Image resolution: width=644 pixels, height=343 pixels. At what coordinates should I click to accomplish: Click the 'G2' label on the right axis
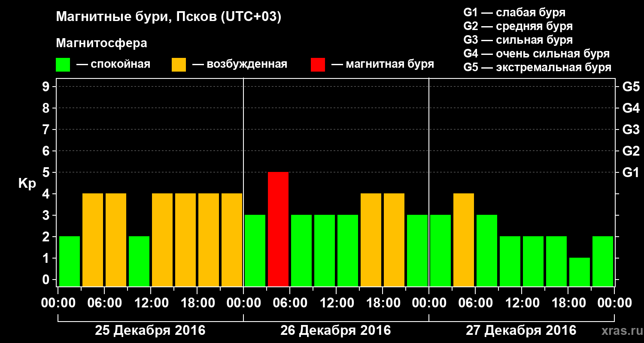click(x=631, y=151)
